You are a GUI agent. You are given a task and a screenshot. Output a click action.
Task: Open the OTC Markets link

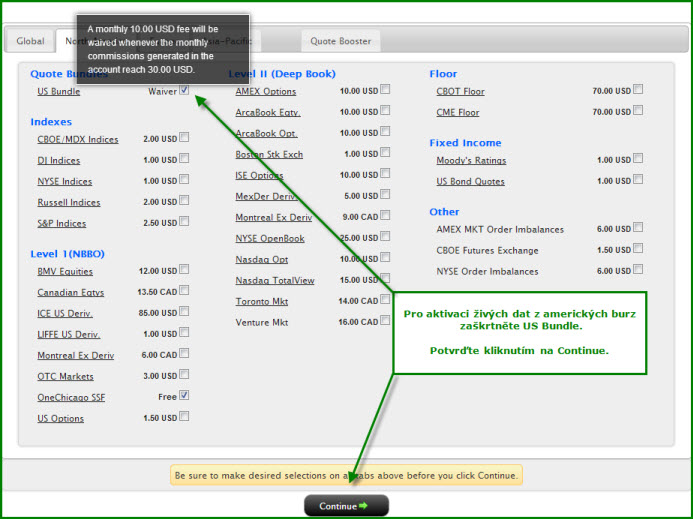click(65, 377)
